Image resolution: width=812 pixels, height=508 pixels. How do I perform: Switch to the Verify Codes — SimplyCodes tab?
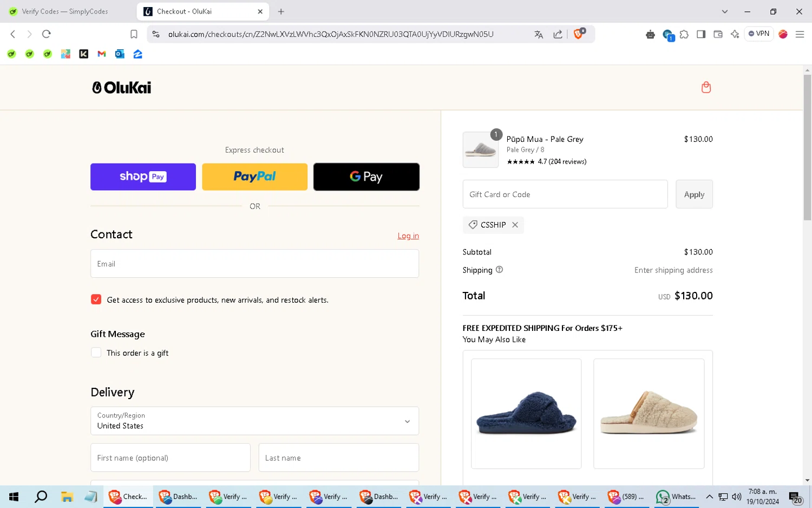(65, 11)
